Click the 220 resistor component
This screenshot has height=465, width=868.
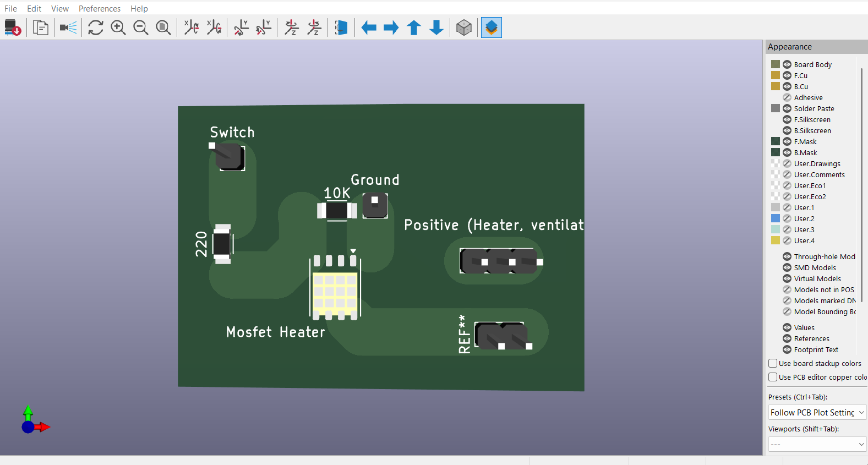(x=222, y=244)
